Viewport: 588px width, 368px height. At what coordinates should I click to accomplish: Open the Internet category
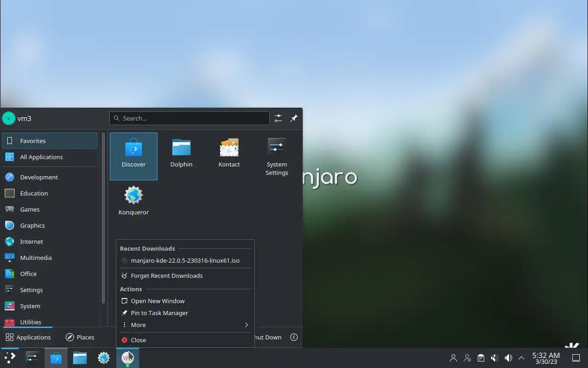pos(50,241)
